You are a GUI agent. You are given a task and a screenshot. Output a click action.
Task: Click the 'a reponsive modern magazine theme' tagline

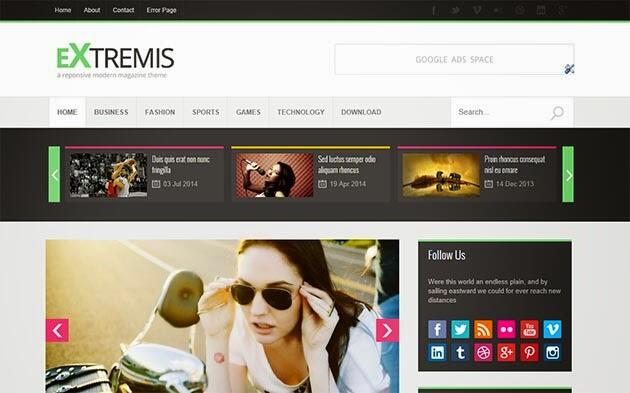[112, 75]
